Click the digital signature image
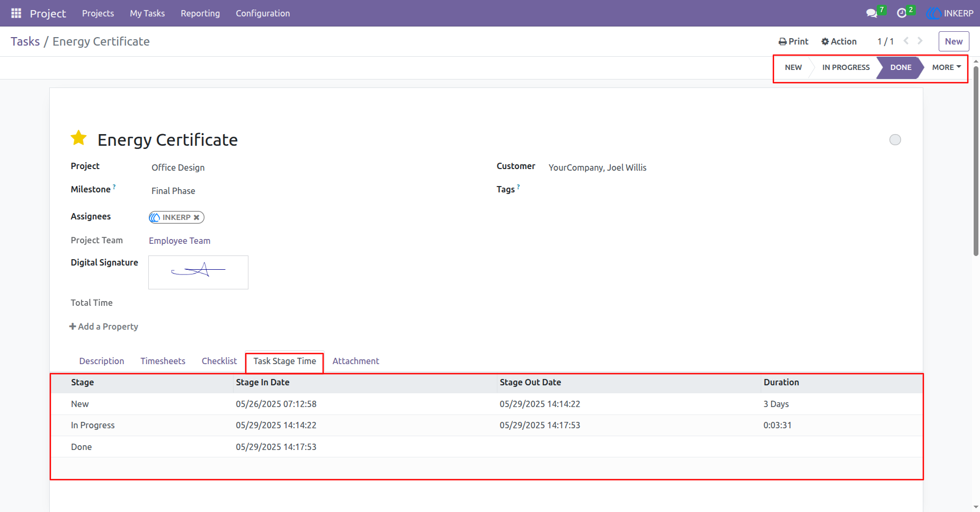Screen dimensions: 980x512 click(x=198, y=272)
